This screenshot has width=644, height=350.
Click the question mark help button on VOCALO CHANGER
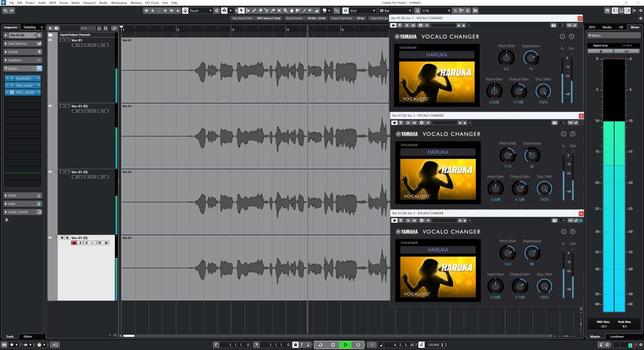(571, 36)
